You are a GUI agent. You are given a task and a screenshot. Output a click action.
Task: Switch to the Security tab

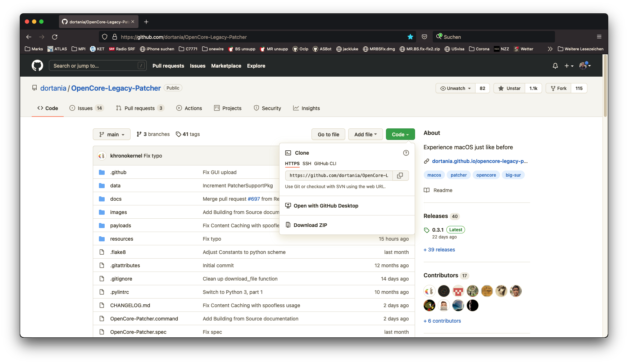pos(267,108)
